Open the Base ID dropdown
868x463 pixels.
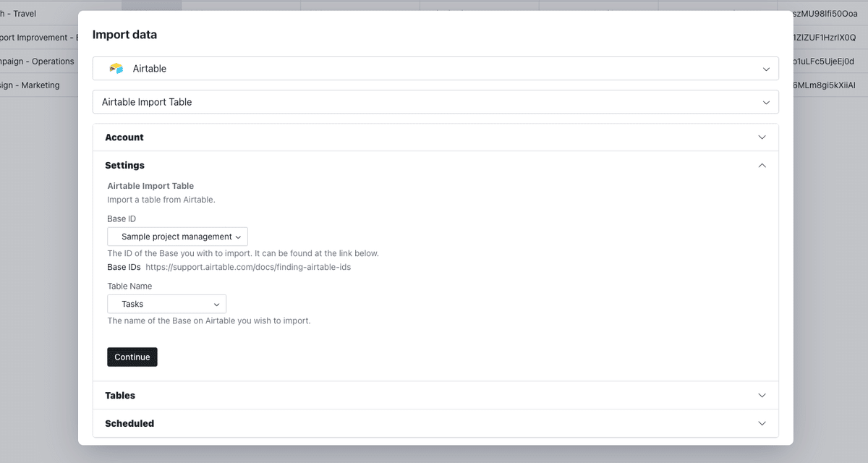tap(177, 237)
